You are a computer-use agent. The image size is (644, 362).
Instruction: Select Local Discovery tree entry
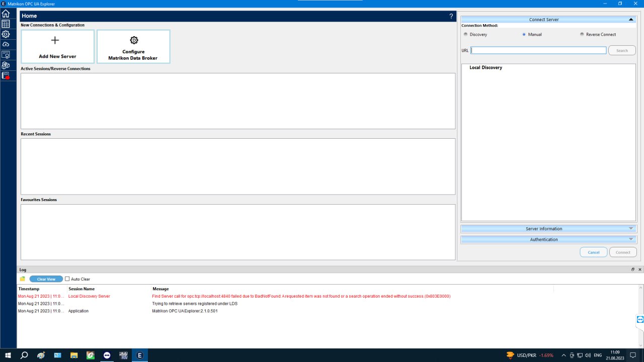[x=486, y=67]
